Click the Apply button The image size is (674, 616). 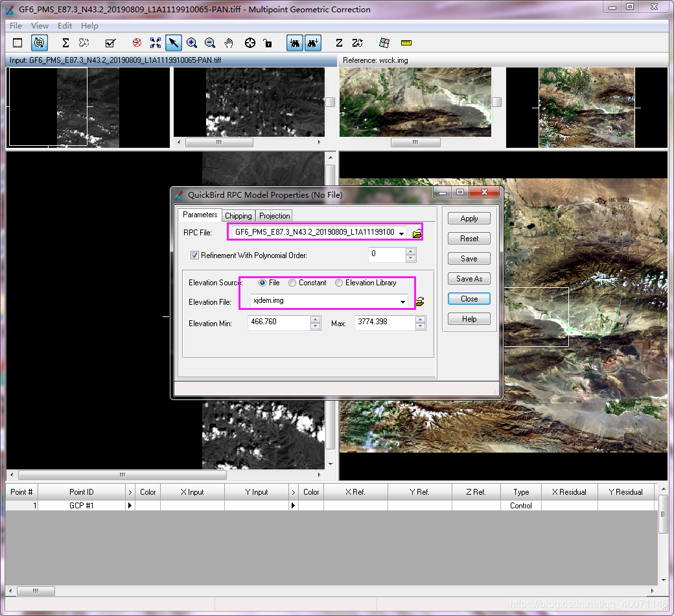point(469,218)
